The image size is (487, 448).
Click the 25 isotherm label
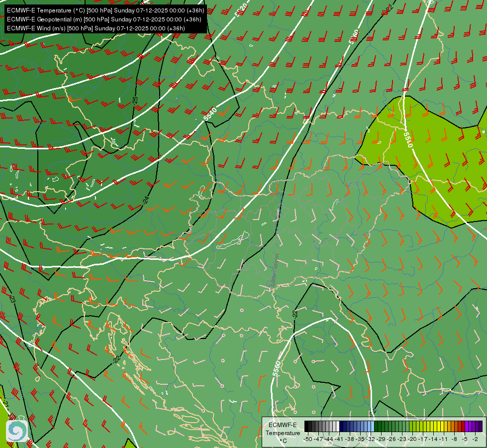(135, 100)
